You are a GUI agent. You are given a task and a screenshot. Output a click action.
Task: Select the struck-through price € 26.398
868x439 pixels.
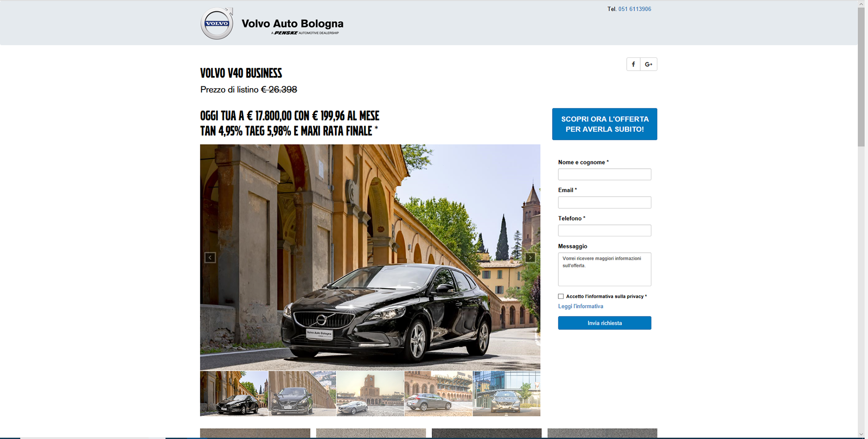coord(279,90)
